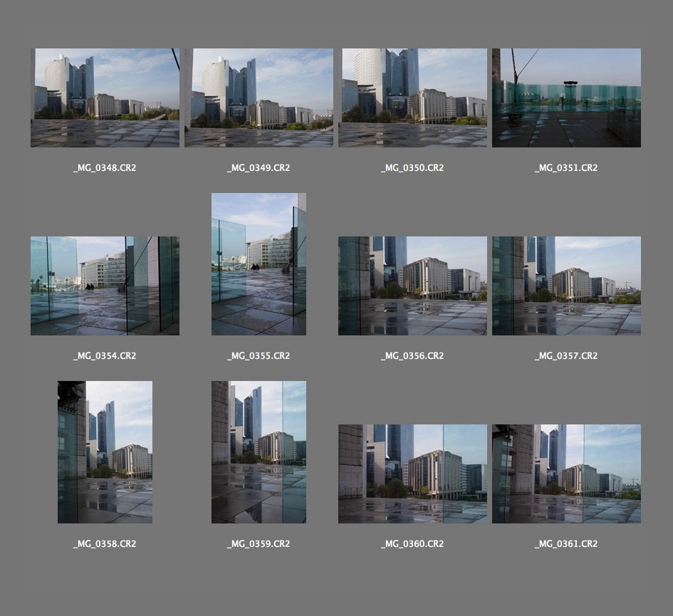Click the _MG_0355.CR2 filename caption
The image size is (673, 616).
coord(259,356)
